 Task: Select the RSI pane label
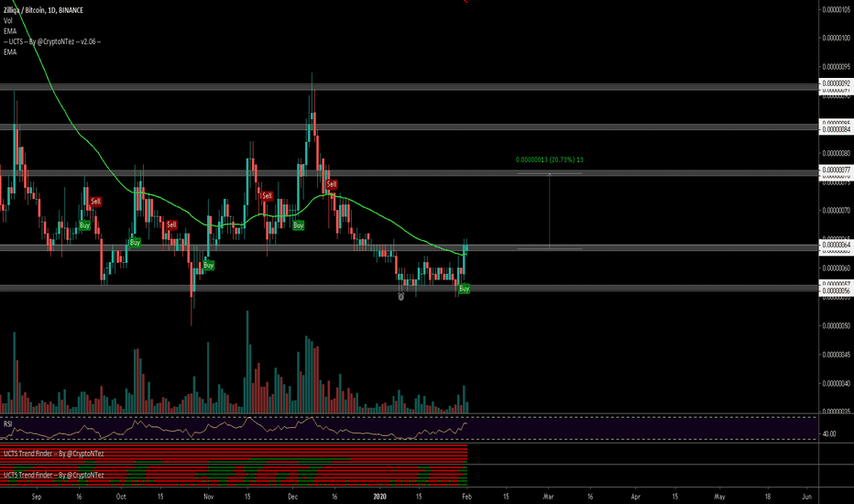pyautogui.click(x=7, y=423)
